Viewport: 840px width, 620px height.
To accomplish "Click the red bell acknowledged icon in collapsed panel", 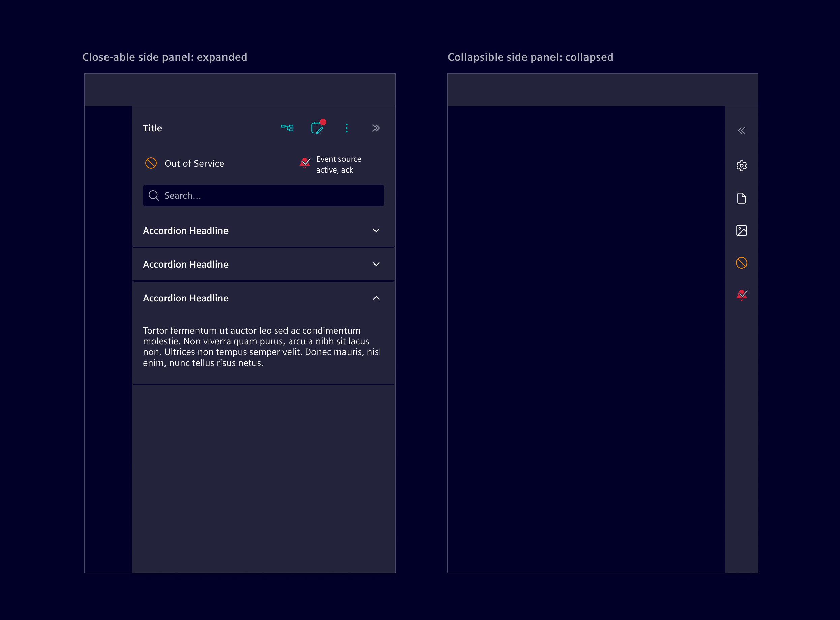I will pyautogui.click(x=741, y=295).
